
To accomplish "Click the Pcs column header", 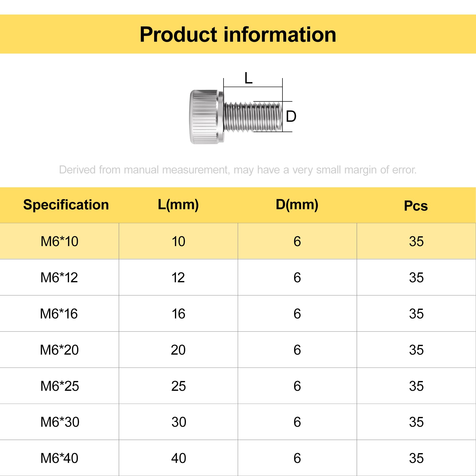I will pyautogui.click(x=416, y=206).
